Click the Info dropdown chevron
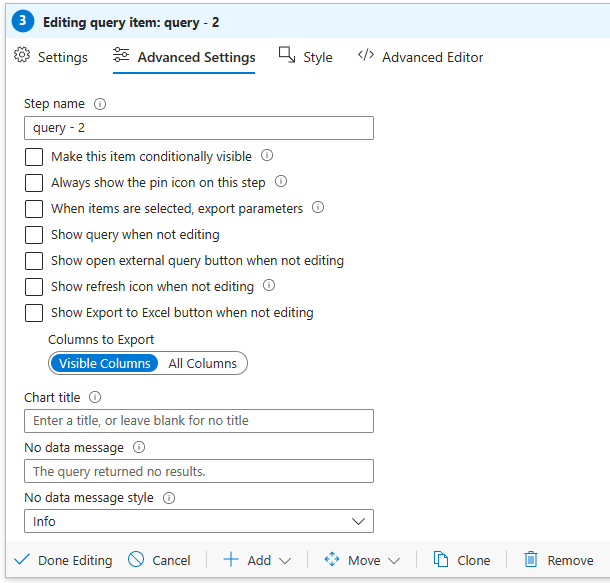Viewport: 610px width, 583px height. pyautogui.click(x=358, y=521)
